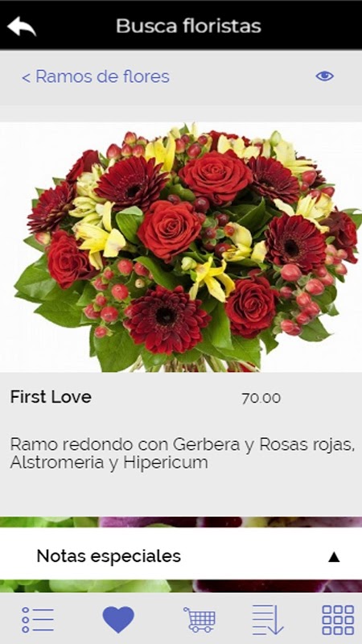
Task: Open the shopping cart icon
Action: point(200,619)
